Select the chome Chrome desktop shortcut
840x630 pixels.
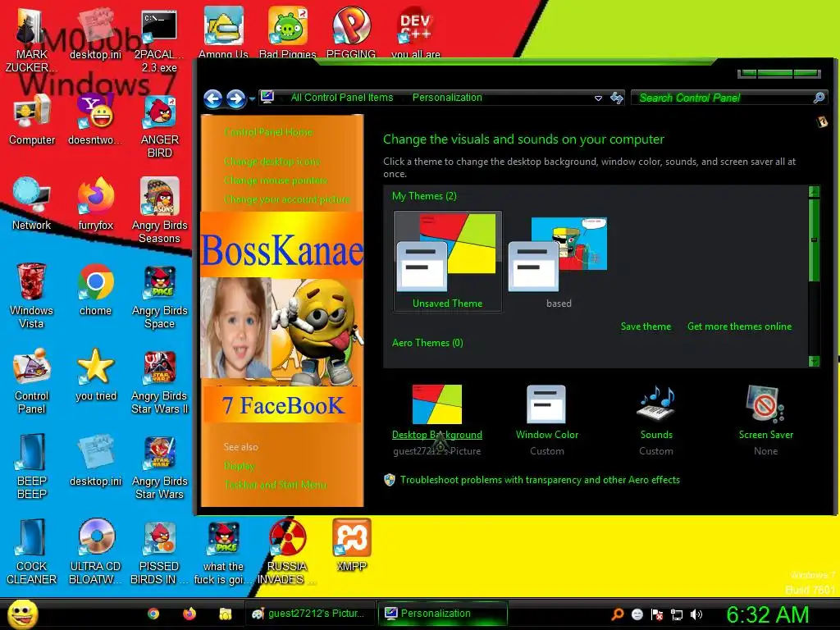coord(95,290)
